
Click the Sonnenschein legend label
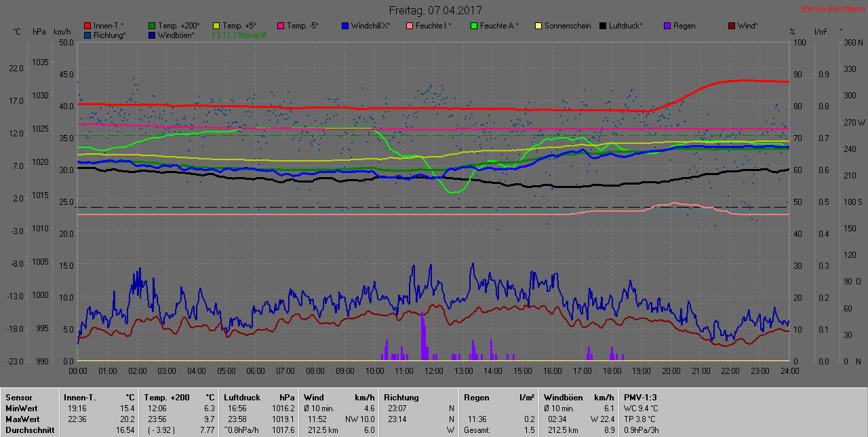[568, 26]
